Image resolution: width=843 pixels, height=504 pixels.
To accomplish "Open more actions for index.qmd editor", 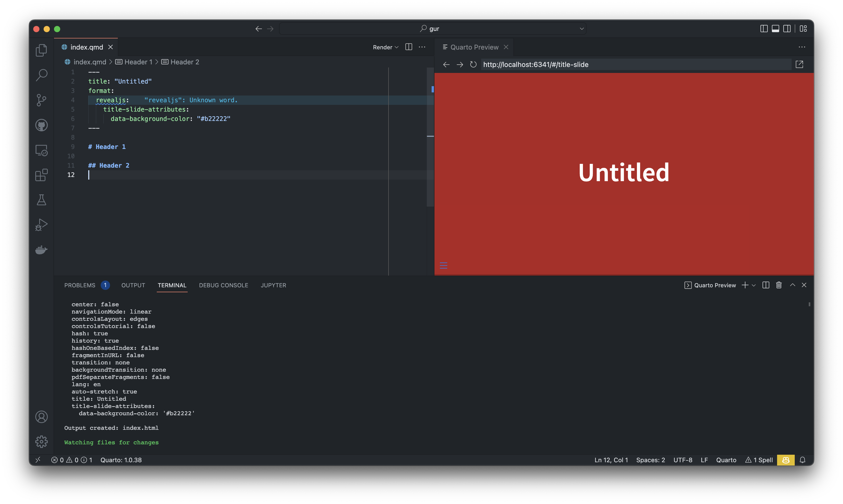I will pos(422,47).
